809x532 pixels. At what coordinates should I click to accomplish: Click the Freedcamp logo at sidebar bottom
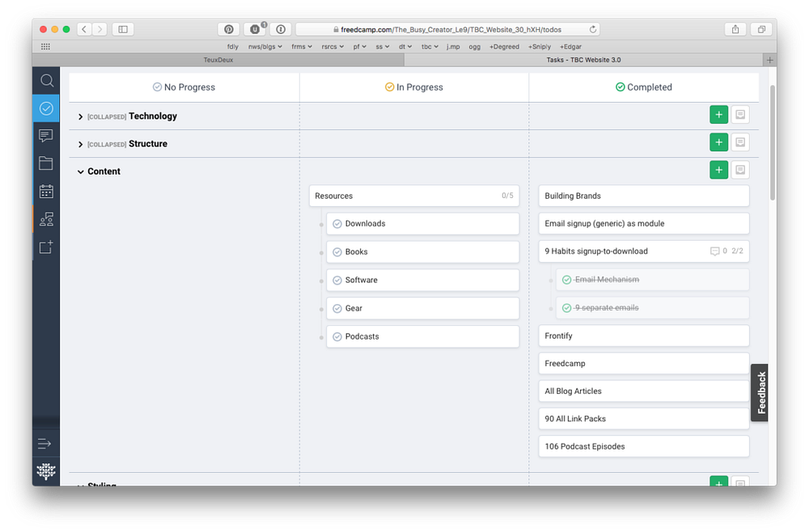46,471
